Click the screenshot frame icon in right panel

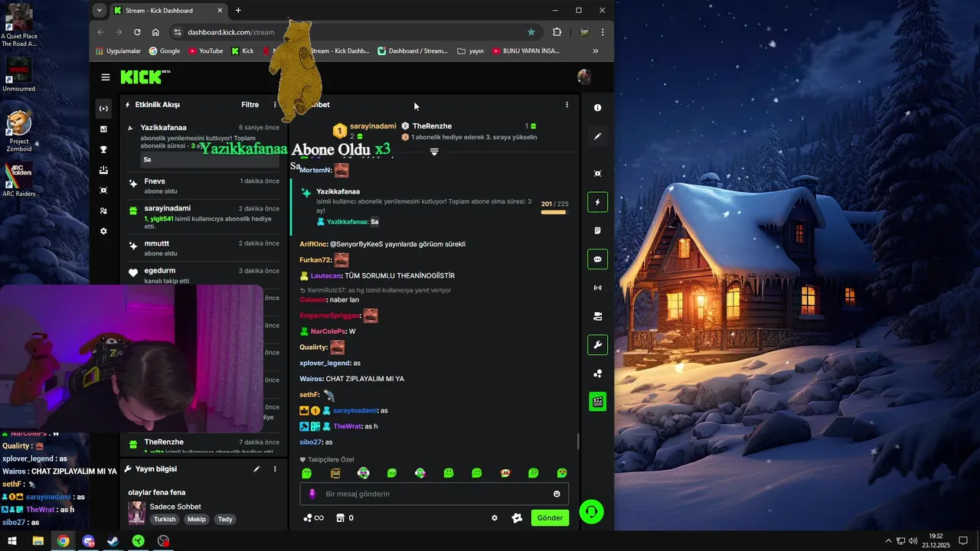point(598,174)
